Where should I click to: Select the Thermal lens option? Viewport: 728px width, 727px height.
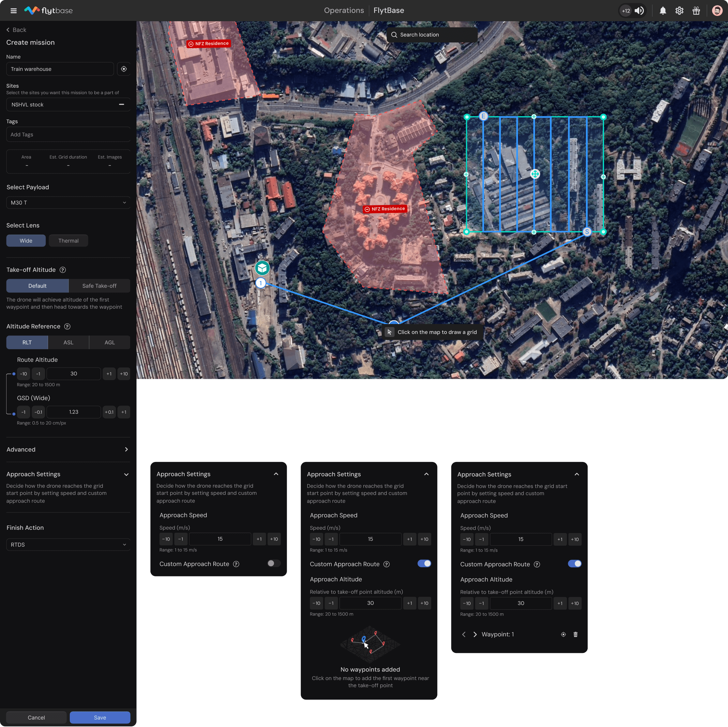point(68,241)
